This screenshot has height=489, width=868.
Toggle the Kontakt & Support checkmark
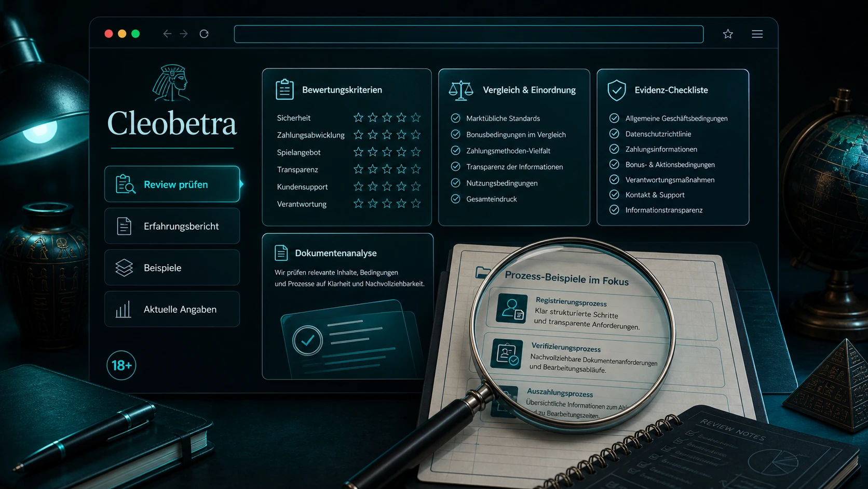coord(614,194)
